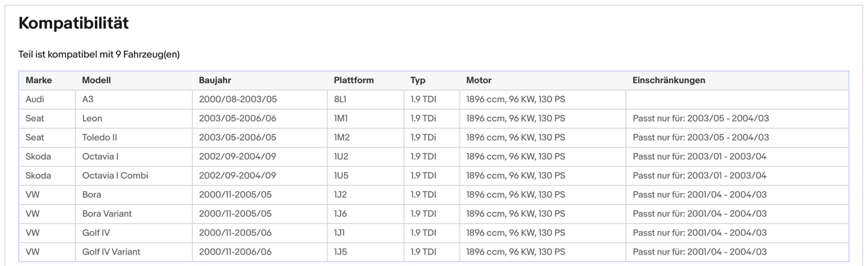This screenshot has height=266, width=868.
Task: Click the Bora Variant model cell
Action: tap(106, 214)
